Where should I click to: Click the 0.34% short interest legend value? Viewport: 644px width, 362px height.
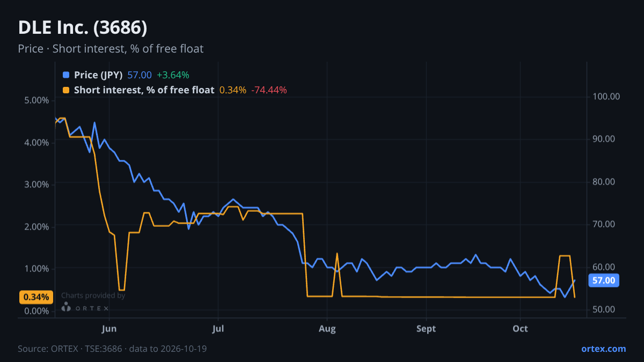click(233, 90)
